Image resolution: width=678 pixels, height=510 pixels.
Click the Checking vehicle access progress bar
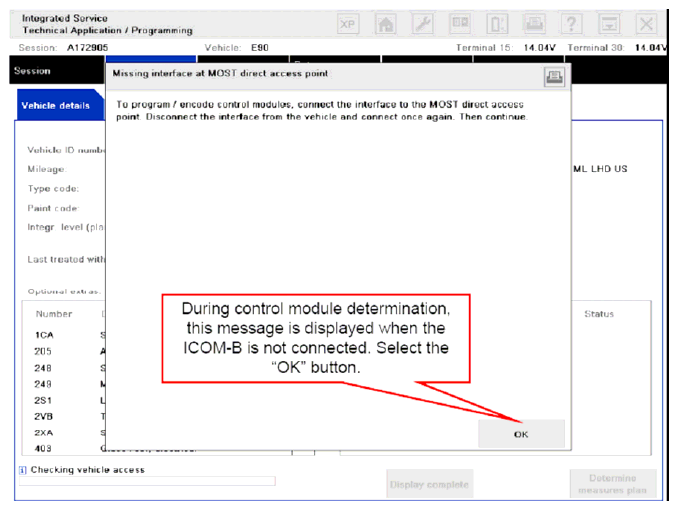(147, 481)
